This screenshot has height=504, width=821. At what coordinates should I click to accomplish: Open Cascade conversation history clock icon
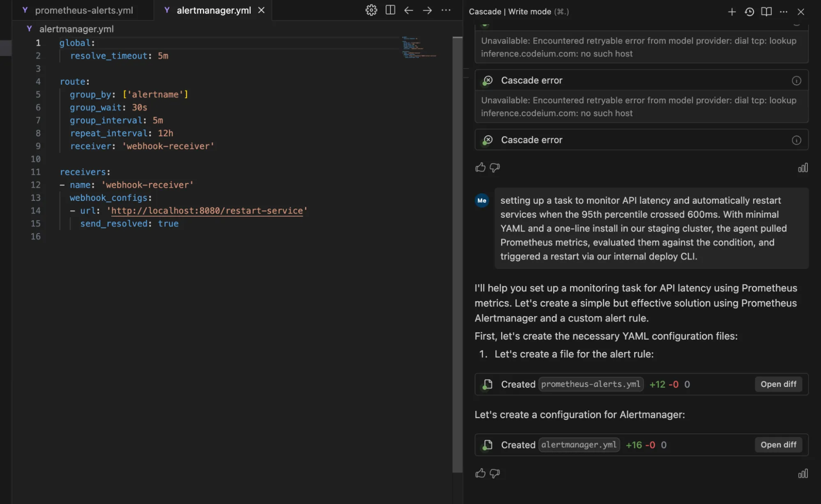(x=749, y=12)
